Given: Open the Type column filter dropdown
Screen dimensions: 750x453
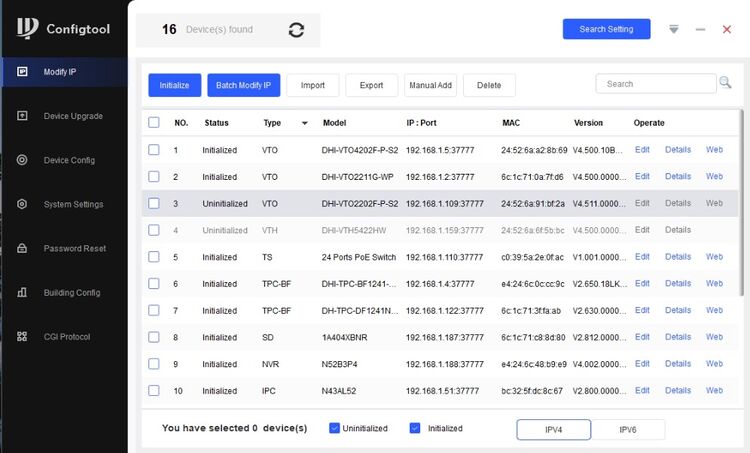Looking at the screenshot, I should pyautogui.click(x=305, y=123).
